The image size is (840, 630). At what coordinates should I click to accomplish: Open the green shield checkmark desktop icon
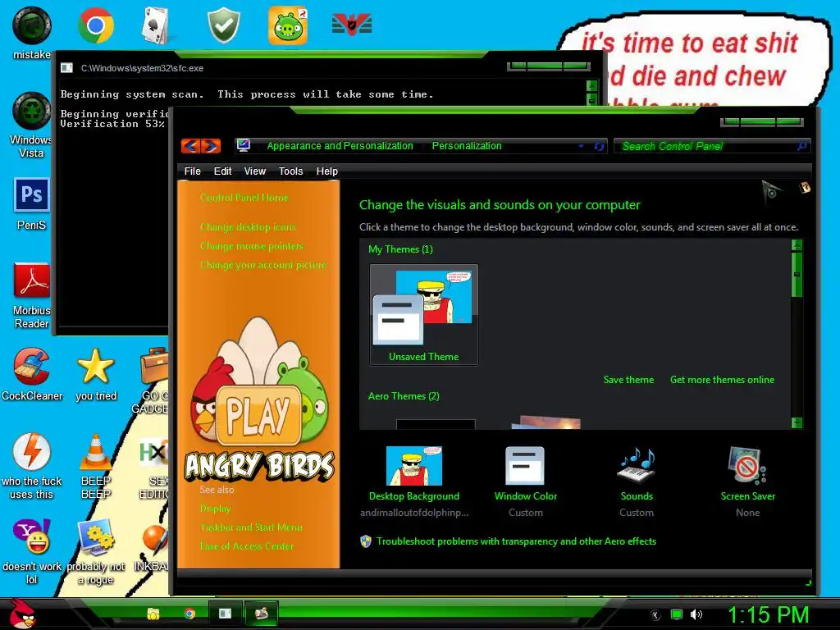[223, 25]
